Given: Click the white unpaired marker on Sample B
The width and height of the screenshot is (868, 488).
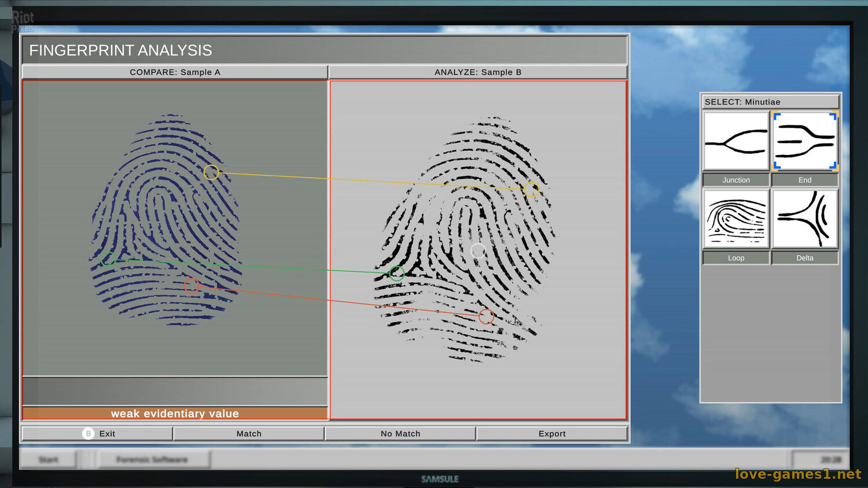Looking at the screenshot, I should tap(478, 250).
